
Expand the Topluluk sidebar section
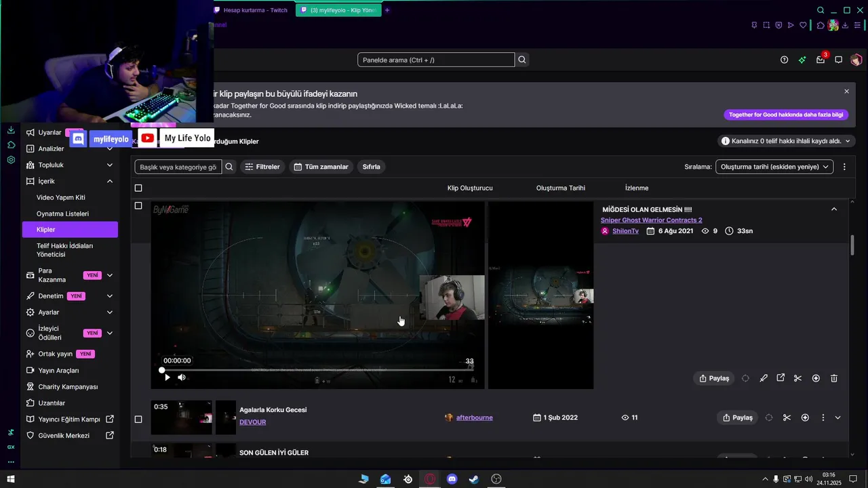coord(110,165)
